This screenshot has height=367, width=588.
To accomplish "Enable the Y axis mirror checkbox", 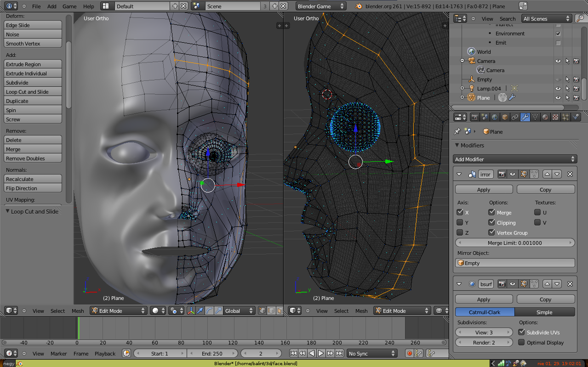I will [x=460, y=223].
